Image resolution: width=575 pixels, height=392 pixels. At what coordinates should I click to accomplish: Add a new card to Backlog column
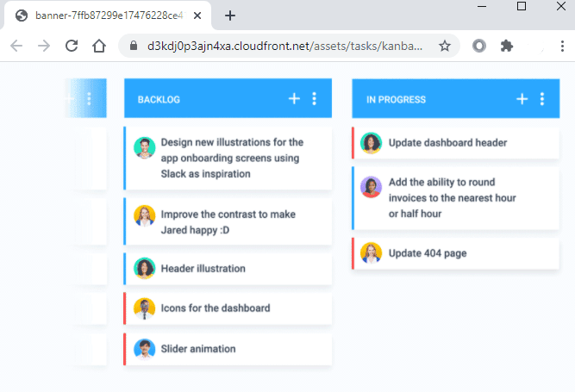(x=294, y=98)
